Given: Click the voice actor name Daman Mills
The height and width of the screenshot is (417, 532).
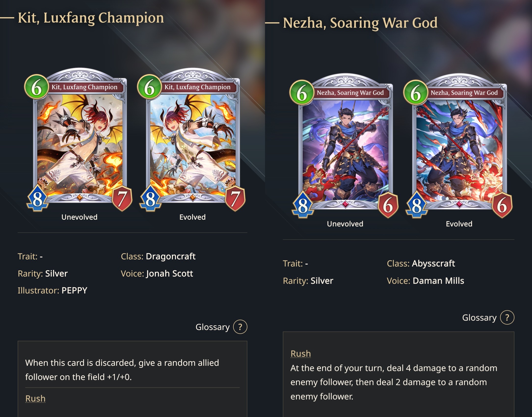Looking at the screenshot, I should [438, 281].
